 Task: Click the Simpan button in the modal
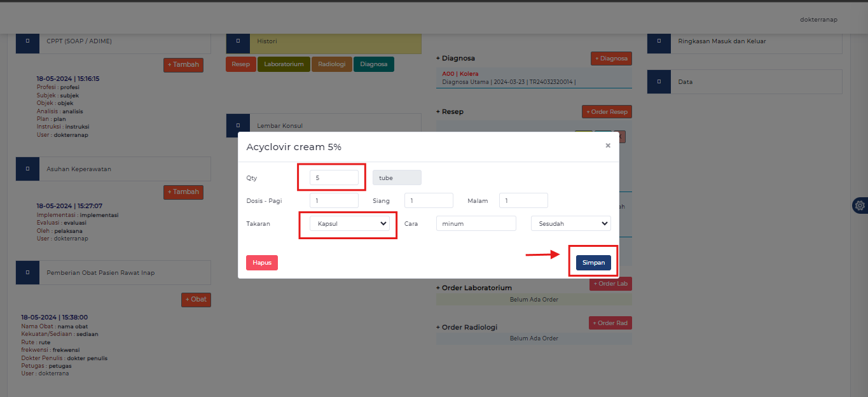click(593, 261)
